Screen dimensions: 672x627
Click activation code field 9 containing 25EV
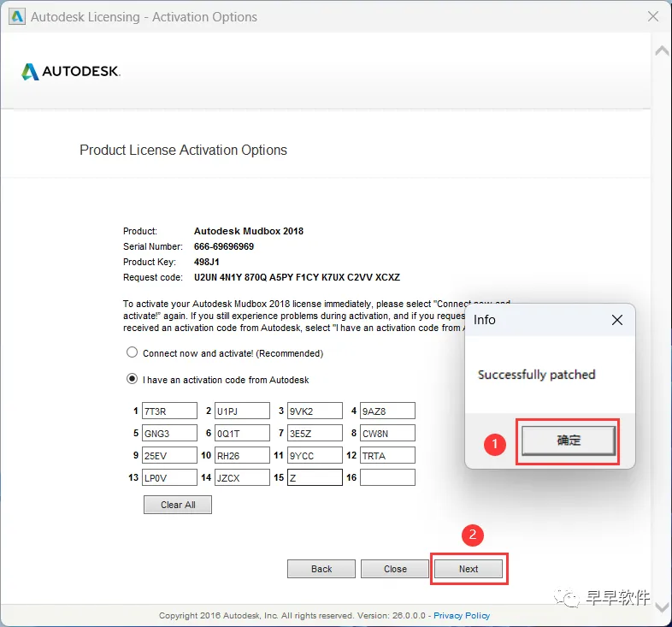pos(170,455)
